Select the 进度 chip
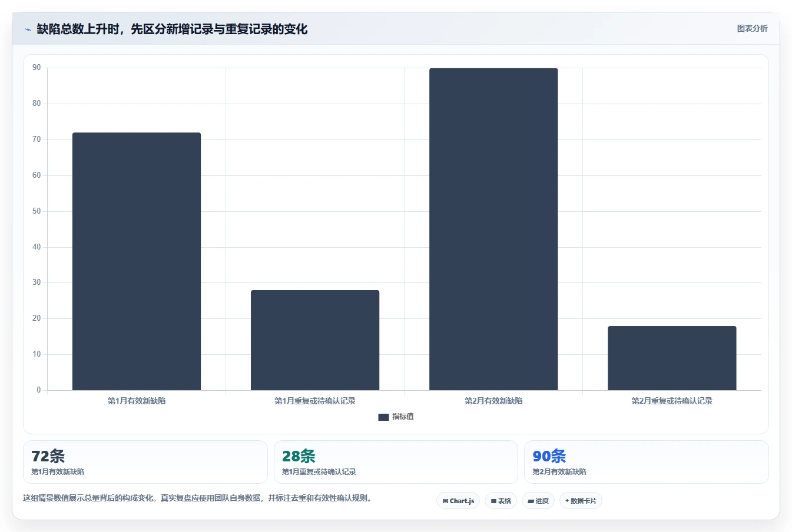Image resolution: width=792 pixels, height=532 pixels. coord(538,501)
